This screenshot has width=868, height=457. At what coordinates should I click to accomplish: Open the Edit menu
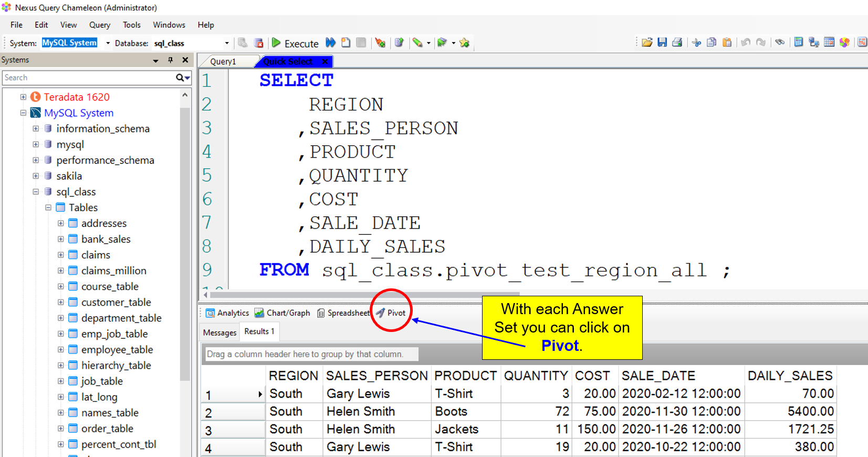click(x=41, y=25)
